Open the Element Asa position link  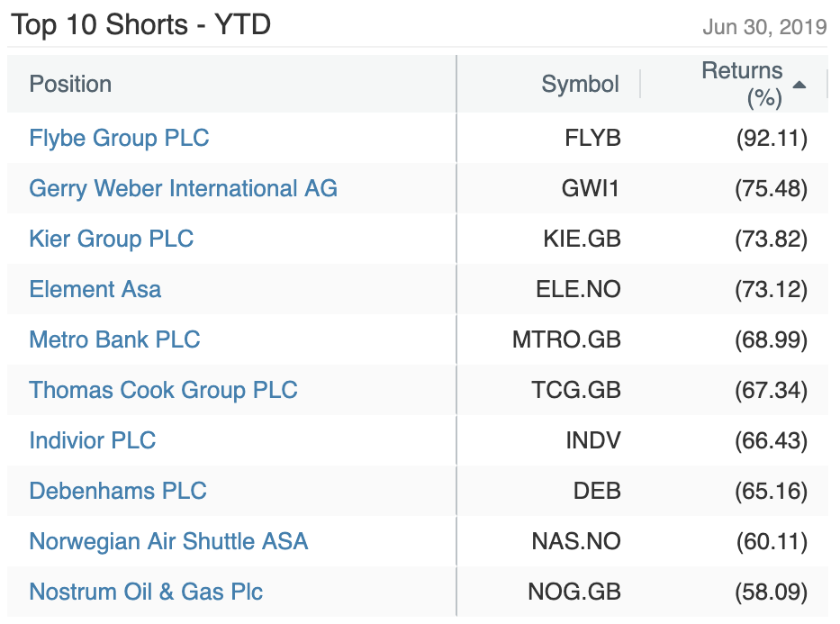[x=95, y=289]
